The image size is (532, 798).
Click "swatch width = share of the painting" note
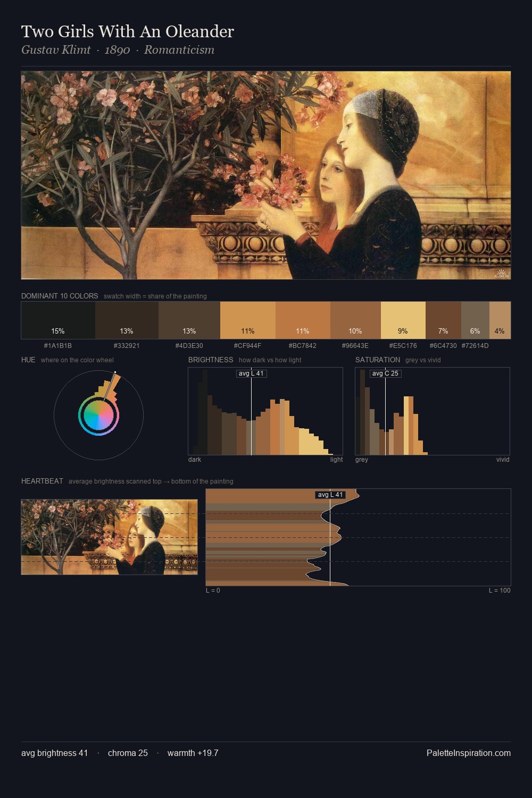tap(155, 296)
